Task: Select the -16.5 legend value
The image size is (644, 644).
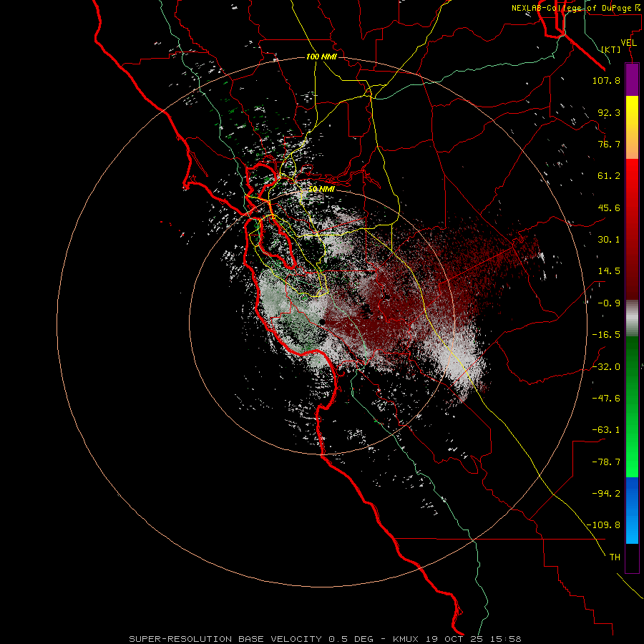Action: tap(606, 335)
